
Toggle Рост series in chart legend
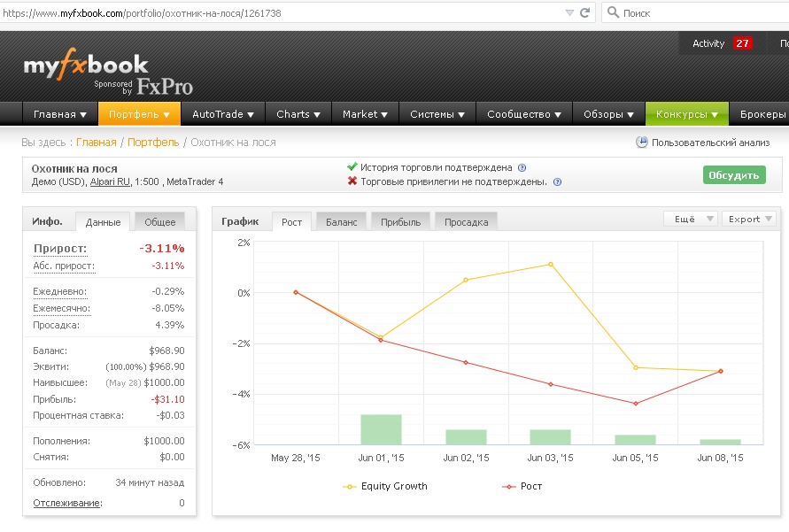point(522,486)
